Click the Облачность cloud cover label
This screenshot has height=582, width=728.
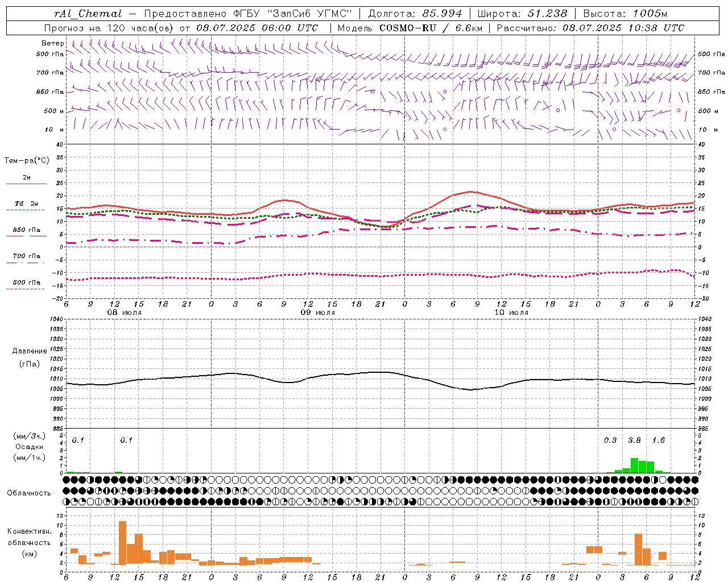click(x=29, y=493)
